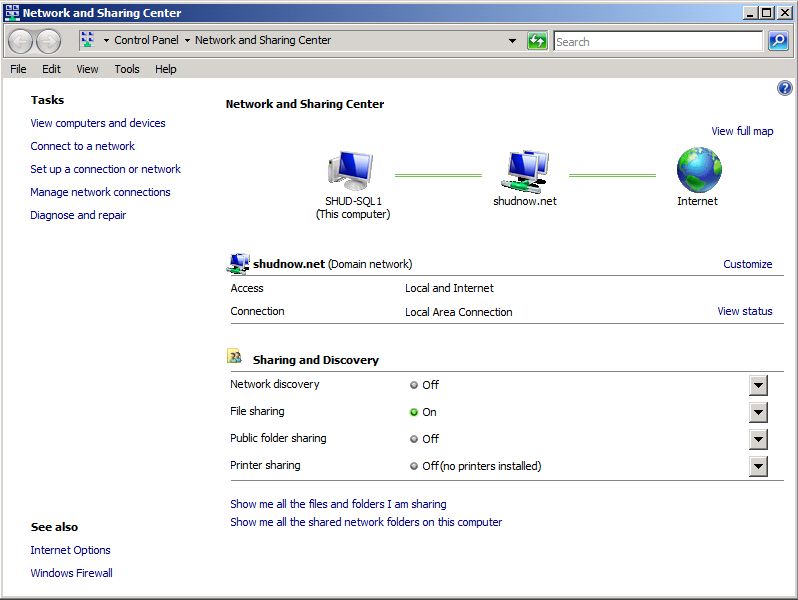Click the blue help question mark icon
Image resolution: width=798 pixels, height=600 pixels.
784,89
